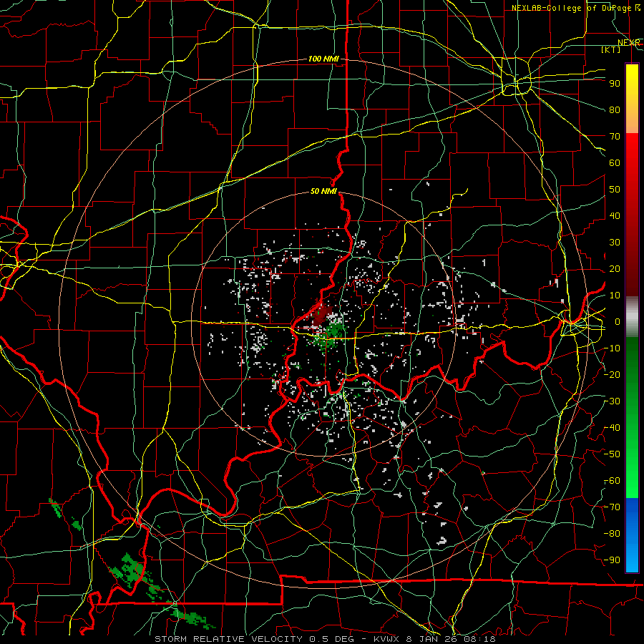Click the -90 knot scale label

pos(613,560)
